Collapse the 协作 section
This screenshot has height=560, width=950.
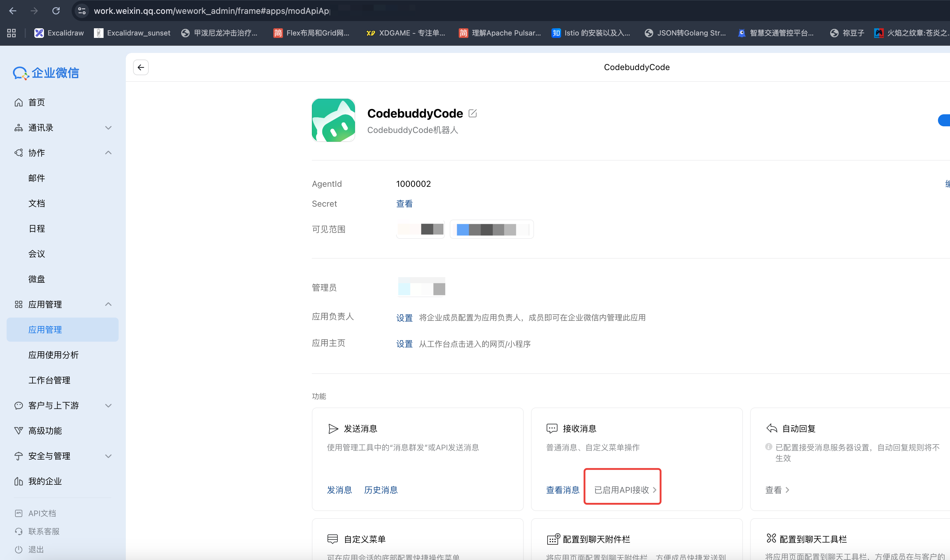(x=108, y=152)
